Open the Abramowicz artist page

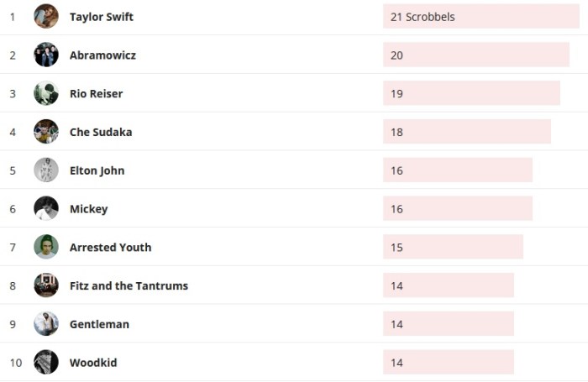(x=102, y=55)
